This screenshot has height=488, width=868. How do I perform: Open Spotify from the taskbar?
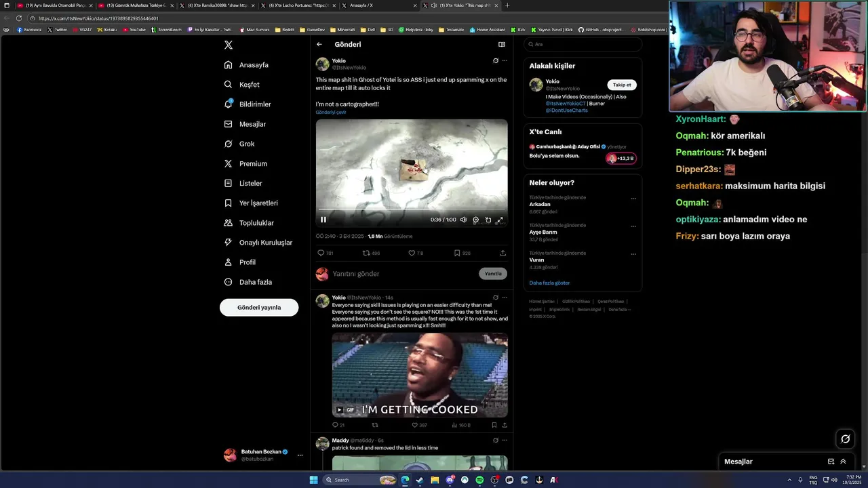(479, 480)
